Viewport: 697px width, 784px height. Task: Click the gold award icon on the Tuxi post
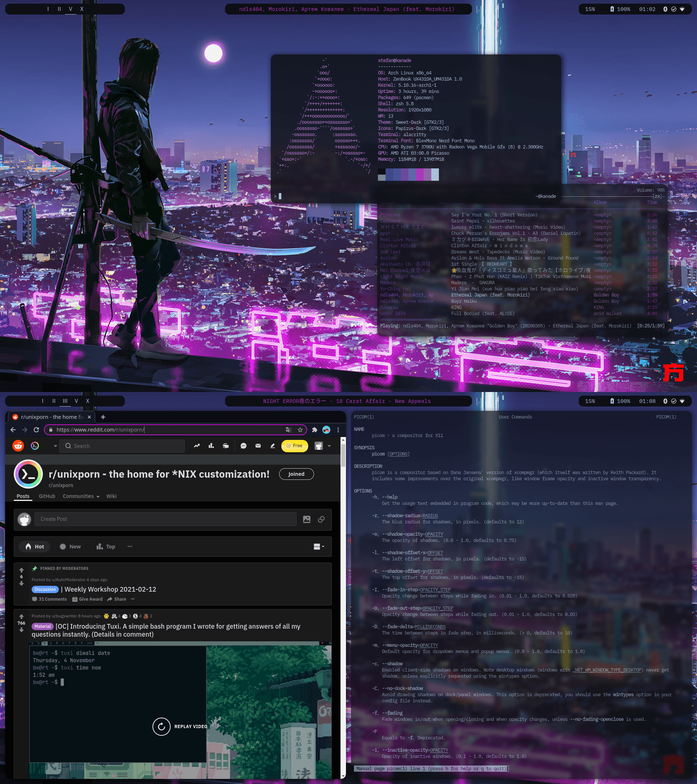click(x=106, y=616)
